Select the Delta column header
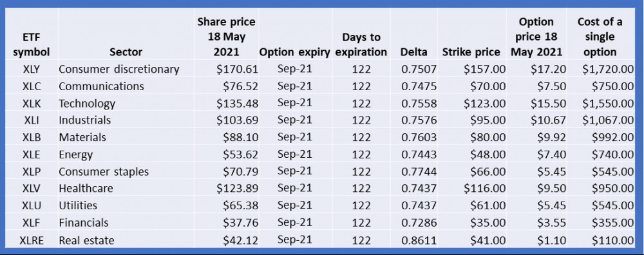The width and height of the screenshot is (644, 255). 413,52
